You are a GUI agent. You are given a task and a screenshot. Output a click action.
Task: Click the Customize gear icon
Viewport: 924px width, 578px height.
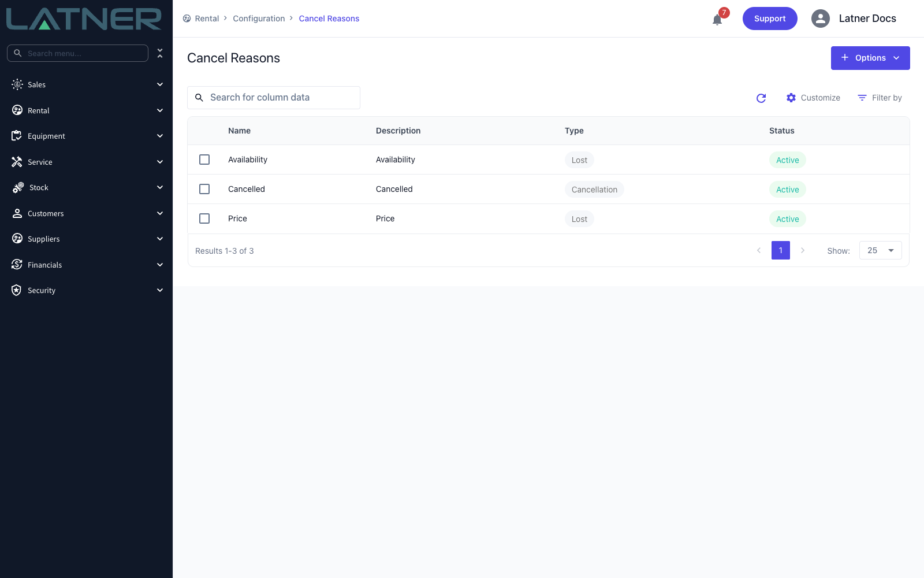pyautogui.click(x=791, y=98)
